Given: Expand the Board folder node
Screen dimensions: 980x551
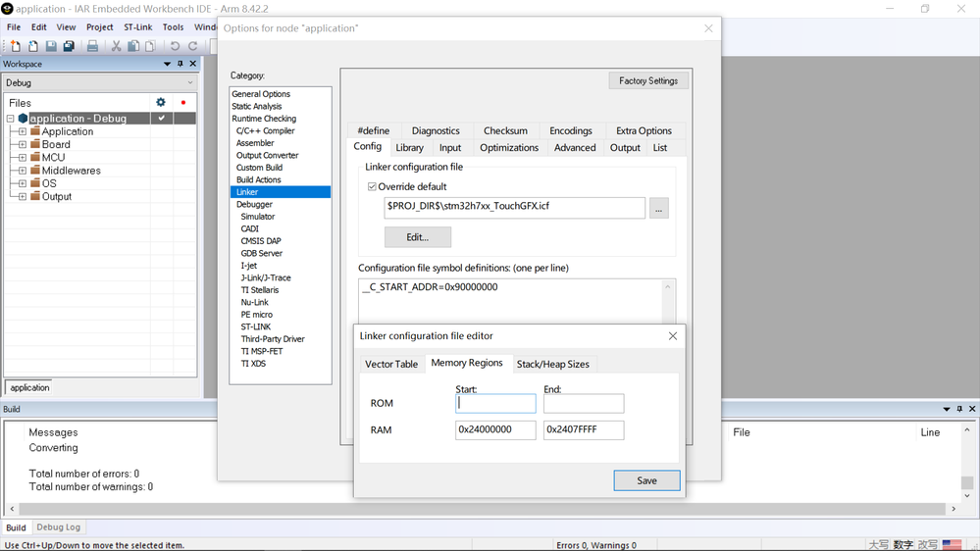Looking at the screenshot, I should (23, 144).
